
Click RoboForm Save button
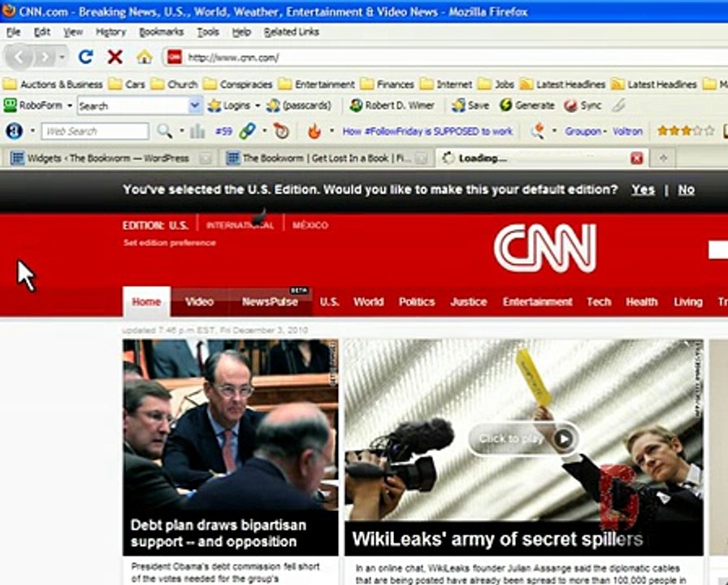(x=470, y=106)
